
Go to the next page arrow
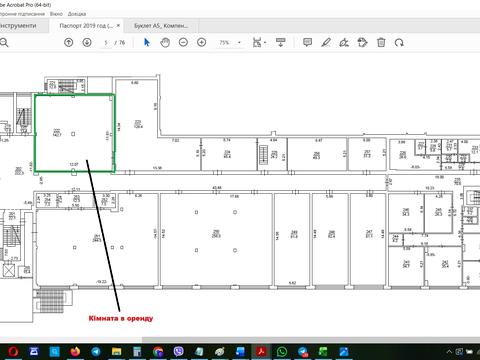(87, 42)
